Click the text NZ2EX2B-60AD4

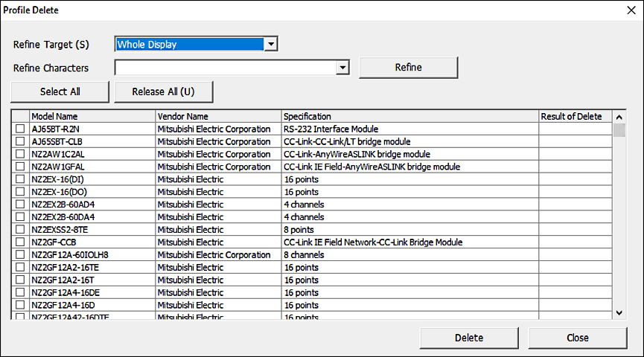[x=63, y=205]
